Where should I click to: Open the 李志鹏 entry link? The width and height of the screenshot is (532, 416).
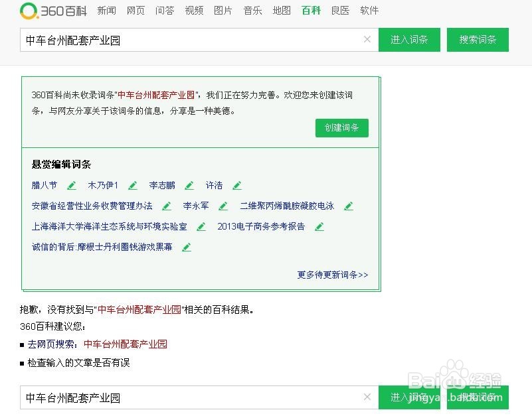(162, 186)
